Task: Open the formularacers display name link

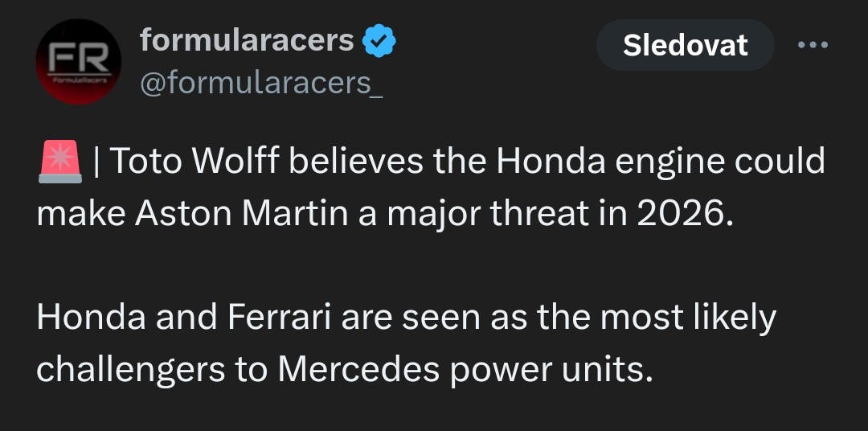Action: point(247,40)
